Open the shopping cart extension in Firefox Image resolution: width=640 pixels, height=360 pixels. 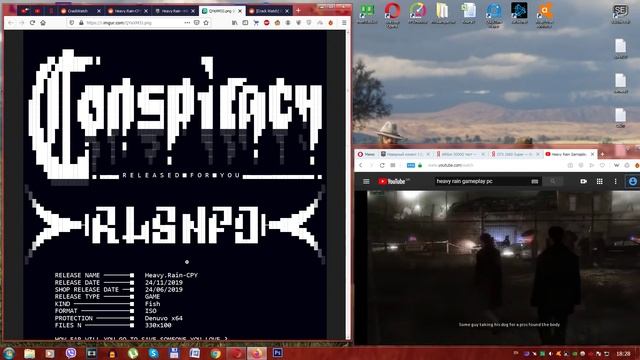click(256, 23)
